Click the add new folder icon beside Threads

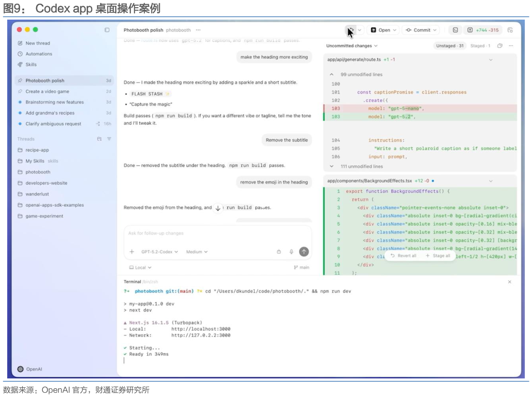pyautogui.click(x=99, y=139)
